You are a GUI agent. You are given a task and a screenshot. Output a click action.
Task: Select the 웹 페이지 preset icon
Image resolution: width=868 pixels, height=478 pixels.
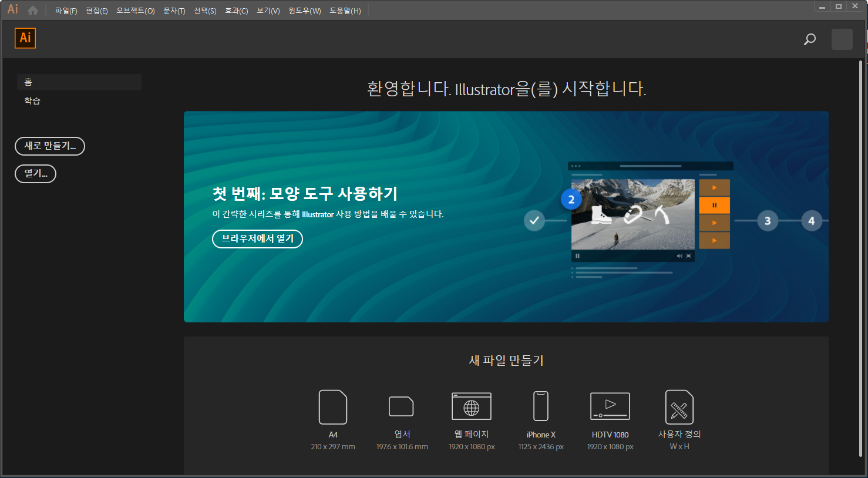(x=472, y=406)
